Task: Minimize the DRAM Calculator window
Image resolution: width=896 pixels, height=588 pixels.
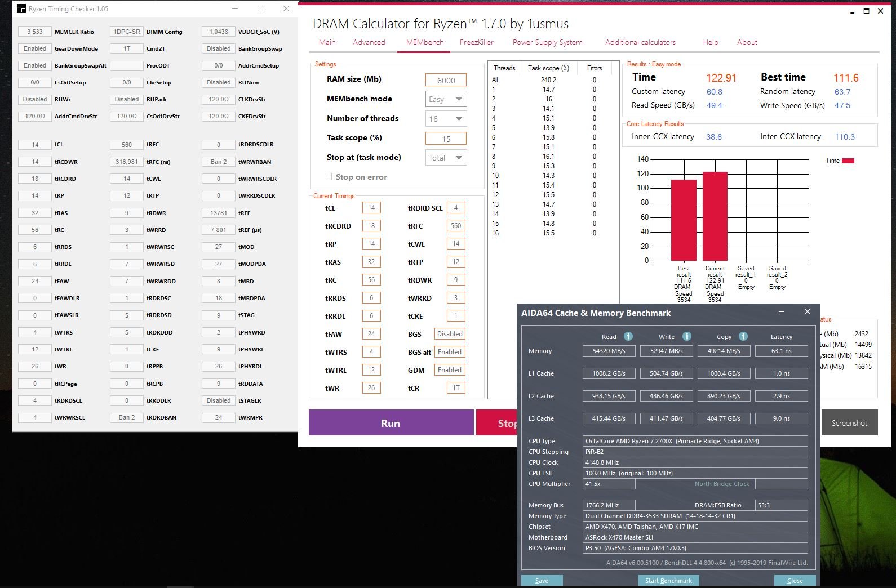Action: 852,11
